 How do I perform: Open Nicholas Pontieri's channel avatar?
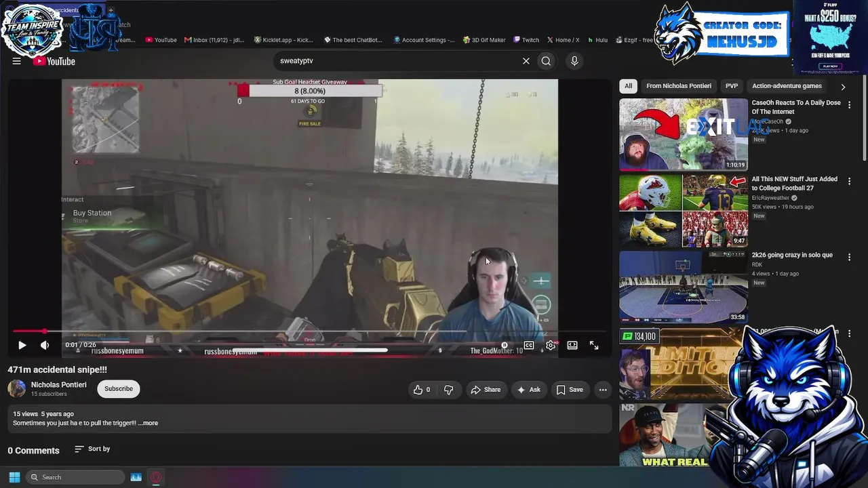(17, 388)
